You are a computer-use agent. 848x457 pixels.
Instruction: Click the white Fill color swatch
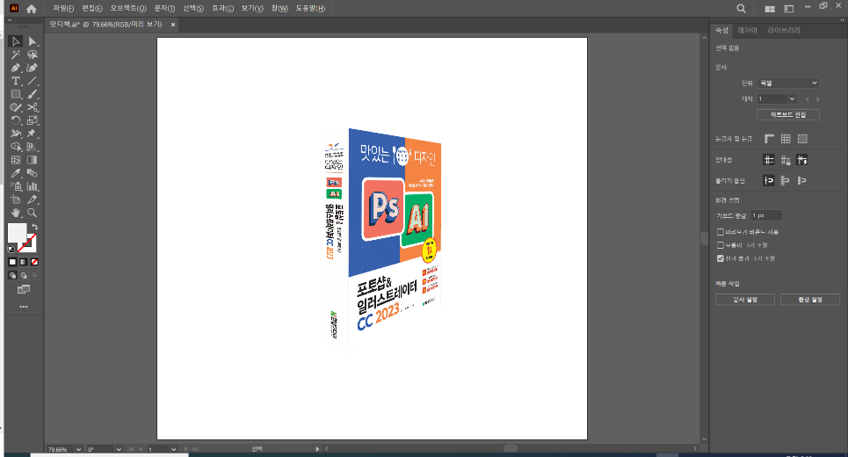tap(17, 233)
